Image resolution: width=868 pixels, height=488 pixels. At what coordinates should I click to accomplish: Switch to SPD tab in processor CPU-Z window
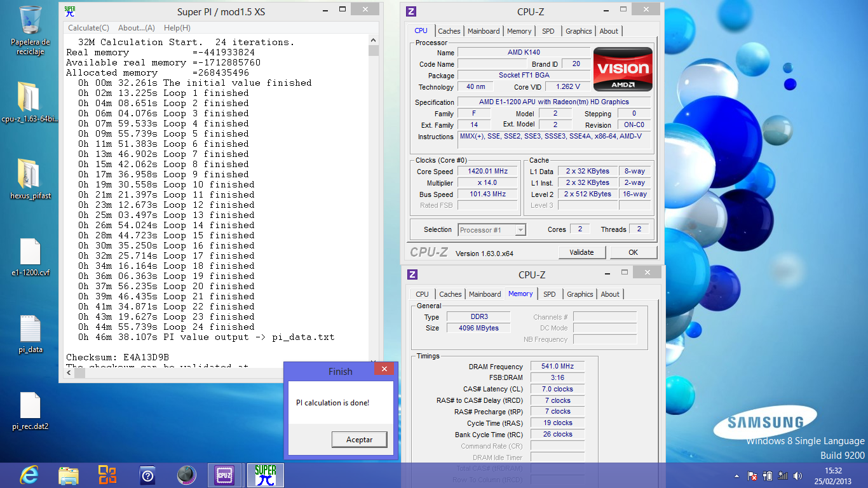pyautogui.click(x=548, y=31)
